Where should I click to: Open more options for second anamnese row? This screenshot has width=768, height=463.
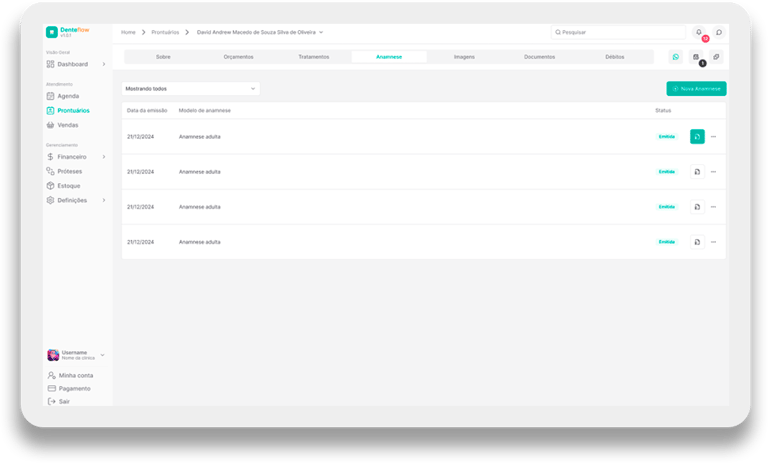[x=714, y=172]
